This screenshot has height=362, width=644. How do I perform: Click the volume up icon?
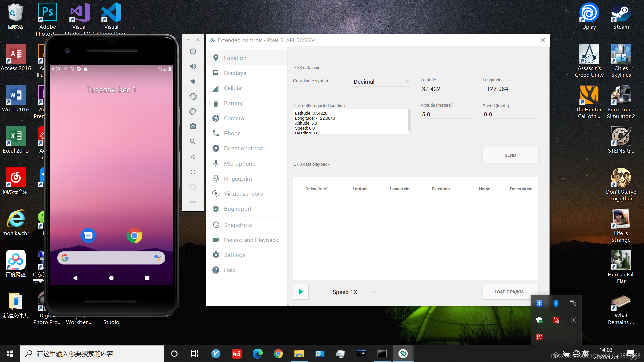pyautogui.click(x=193, y=66)
